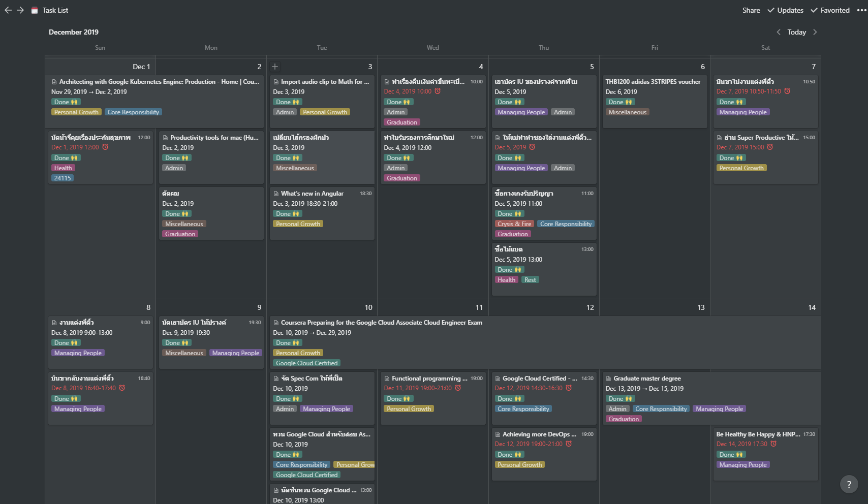The image size is (868, 504).
Task: Click the Done checkbox tag on the Coursera task
Action: tap(287, 342)
